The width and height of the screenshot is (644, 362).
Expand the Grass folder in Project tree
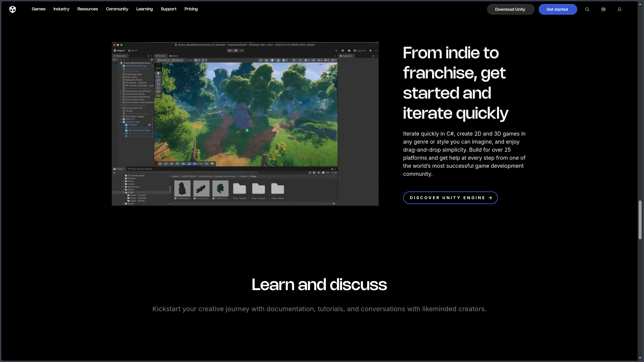(x=123, y=181)
